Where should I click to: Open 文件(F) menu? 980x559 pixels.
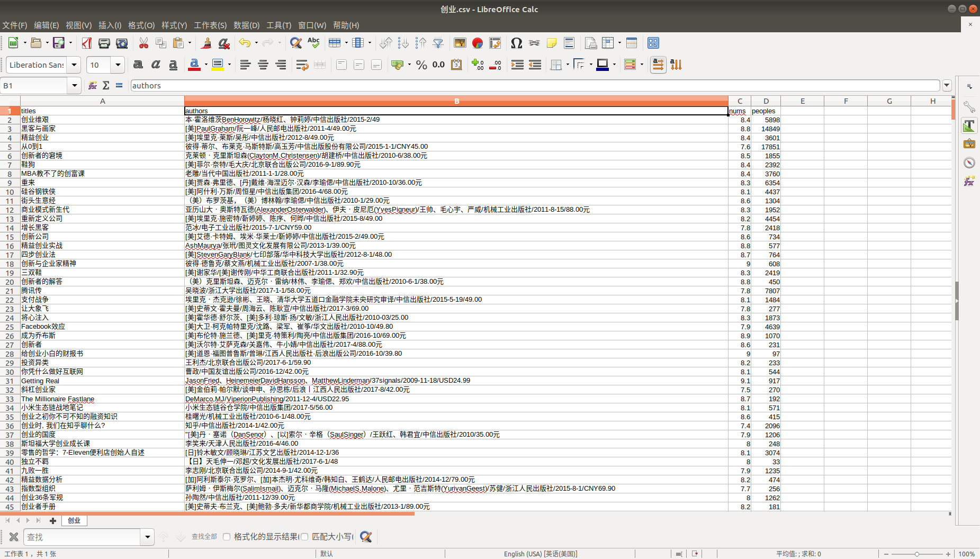15,25
